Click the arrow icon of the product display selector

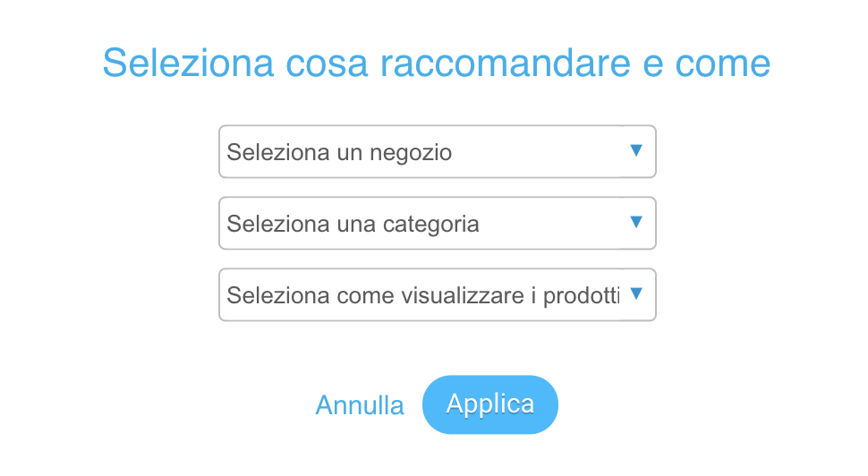[636, 293]
